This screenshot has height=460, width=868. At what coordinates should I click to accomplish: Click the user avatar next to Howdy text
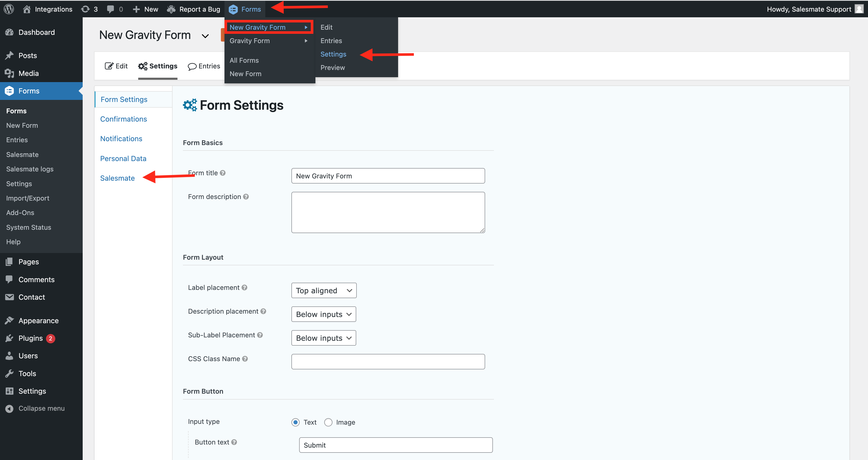click(x=859, y=9)
